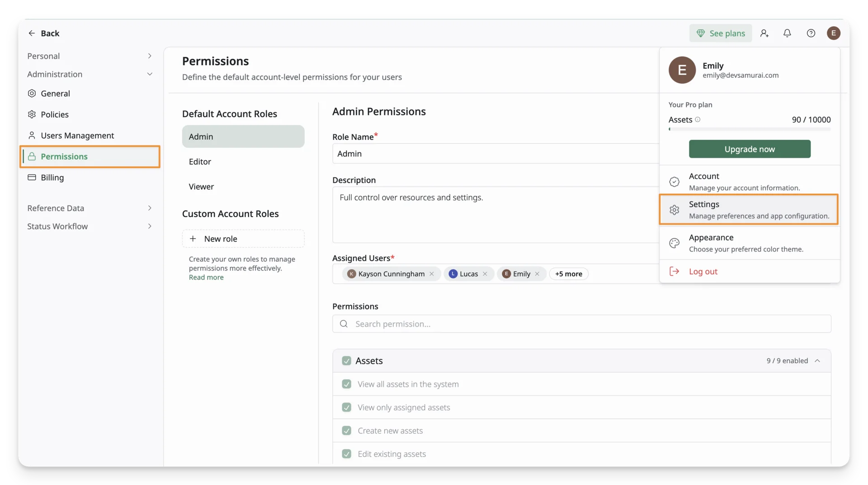
Task: Collapse the Assets permissions group chevron
Action: coord(817,361)
